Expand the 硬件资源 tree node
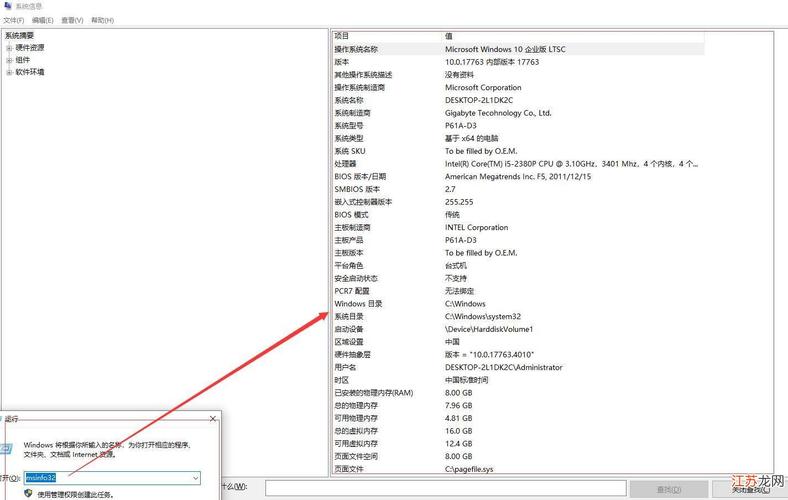788x500 pixels. 9,48
